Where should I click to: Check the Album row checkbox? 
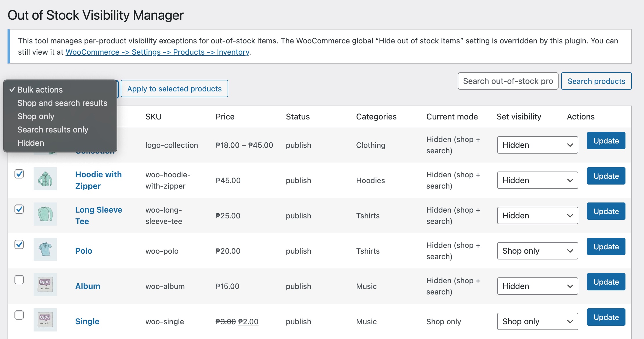tap(19, 280)
